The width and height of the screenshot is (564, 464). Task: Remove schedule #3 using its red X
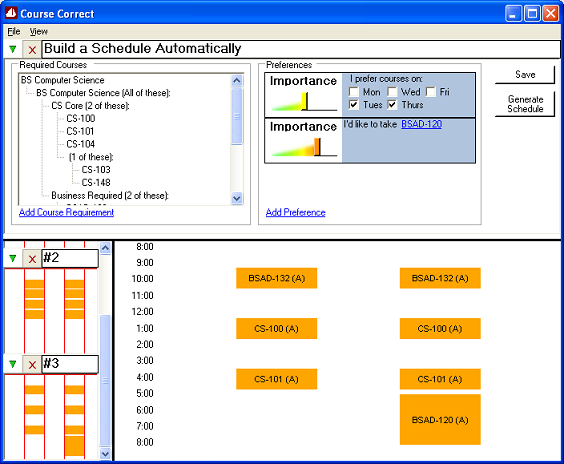coord(32,364)
